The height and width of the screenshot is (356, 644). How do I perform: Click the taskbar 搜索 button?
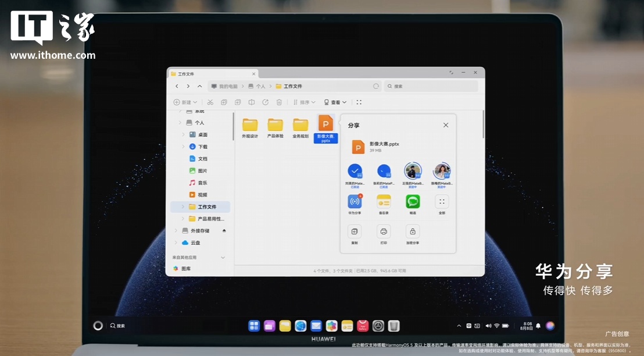(x=117, y=326)
